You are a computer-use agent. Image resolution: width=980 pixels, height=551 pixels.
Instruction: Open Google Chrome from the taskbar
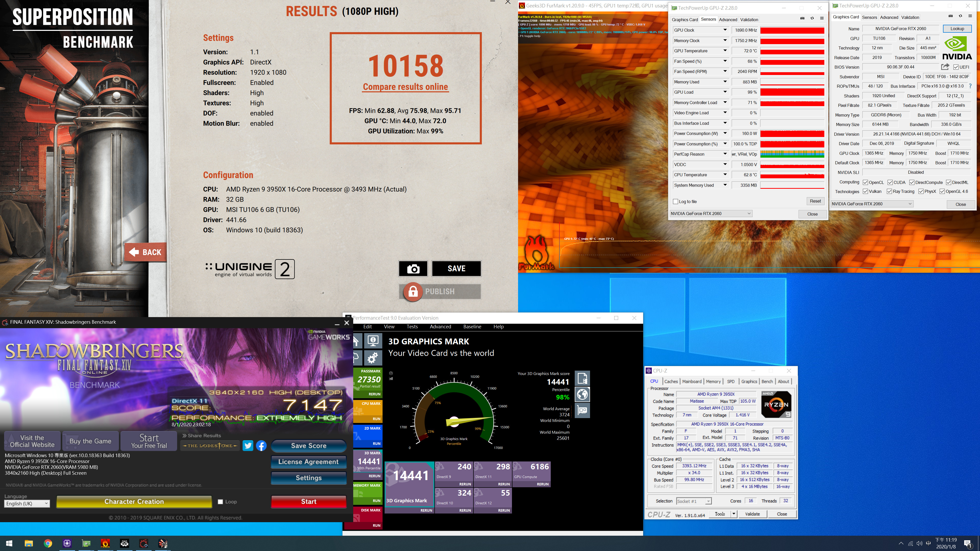48,543
